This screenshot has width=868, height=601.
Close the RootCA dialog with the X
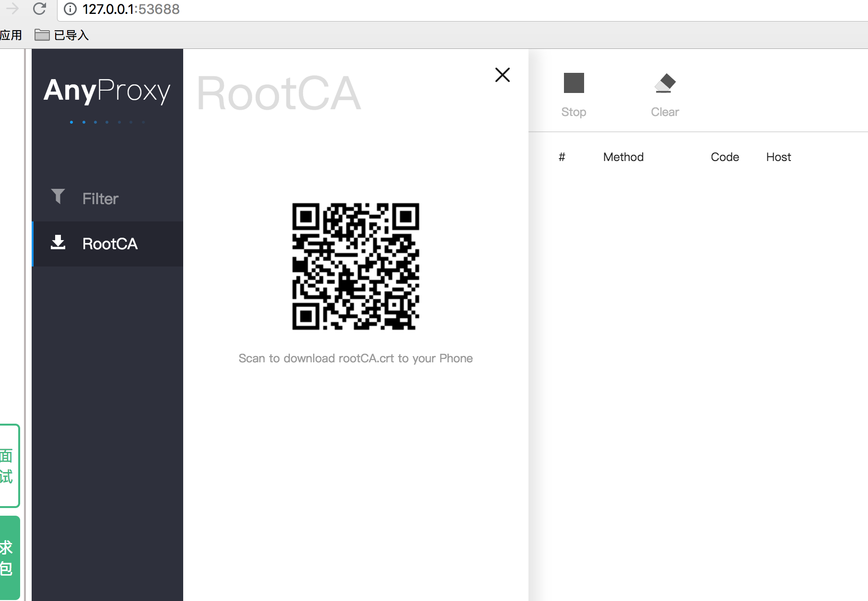pyautogui.click(x=502, y=75)
